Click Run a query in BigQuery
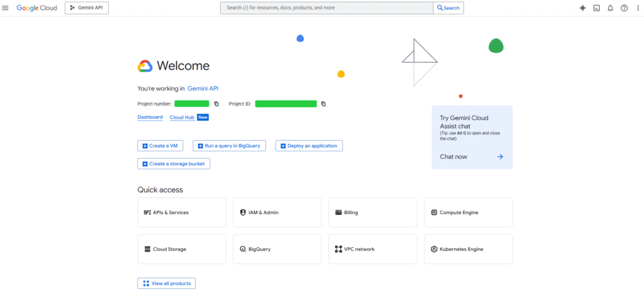The width and height of the screenshot is (644, 292). [229, 146]
